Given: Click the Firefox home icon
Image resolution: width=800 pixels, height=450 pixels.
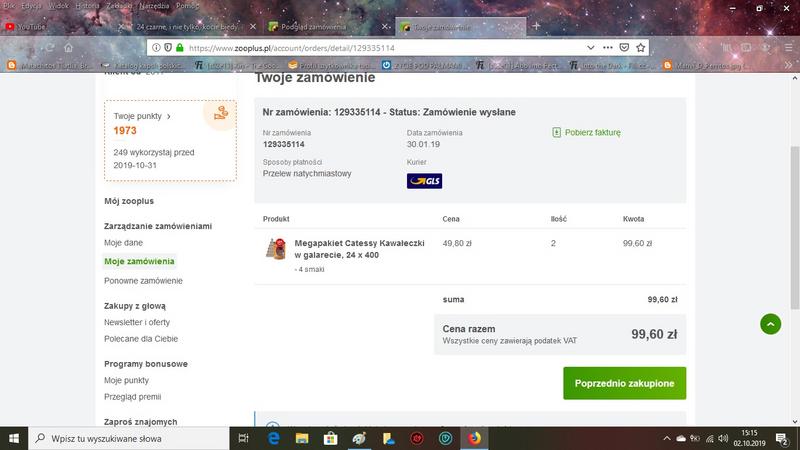Looking at the screenshot, I should click(x=68, y=47).
